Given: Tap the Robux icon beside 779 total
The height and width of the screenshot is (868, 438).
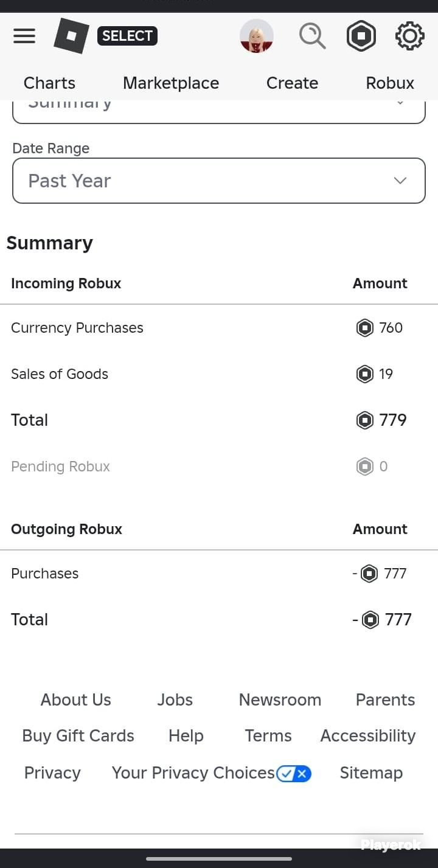Looking at the screenshot, I should [364, 420].
